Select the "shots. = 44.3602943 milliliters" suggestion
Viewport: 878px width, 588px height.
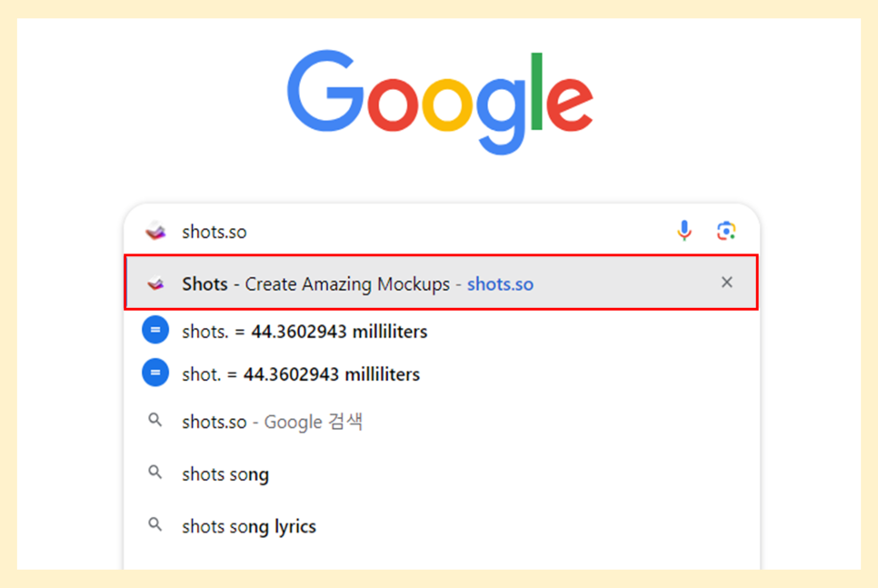pyautogui.click(x=304, y=332)
